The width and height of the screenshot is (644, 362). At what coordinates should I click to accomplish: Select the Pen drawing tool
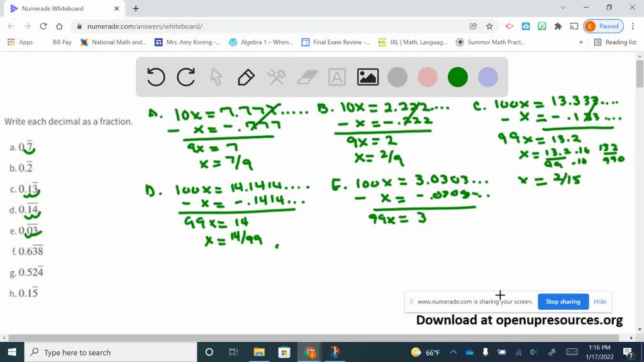245,77
